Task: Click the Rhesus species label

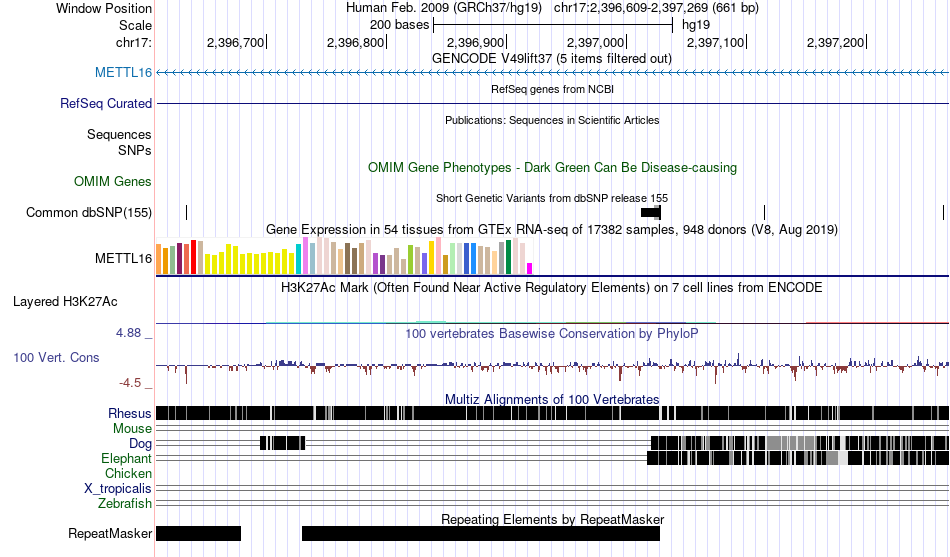Action: (130, 413)
